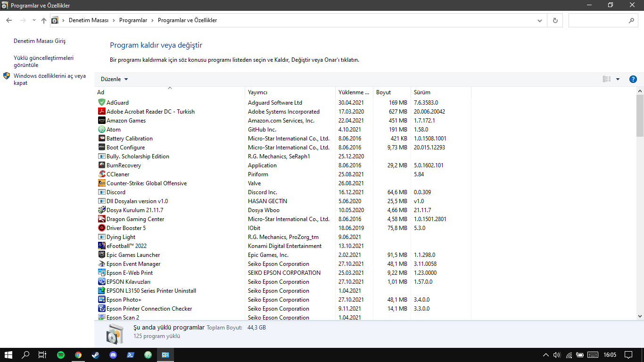Select the Adobe Acrobat Reader DC icon
The height and width of the screenshot is (362, 644).
coord(101,111)
